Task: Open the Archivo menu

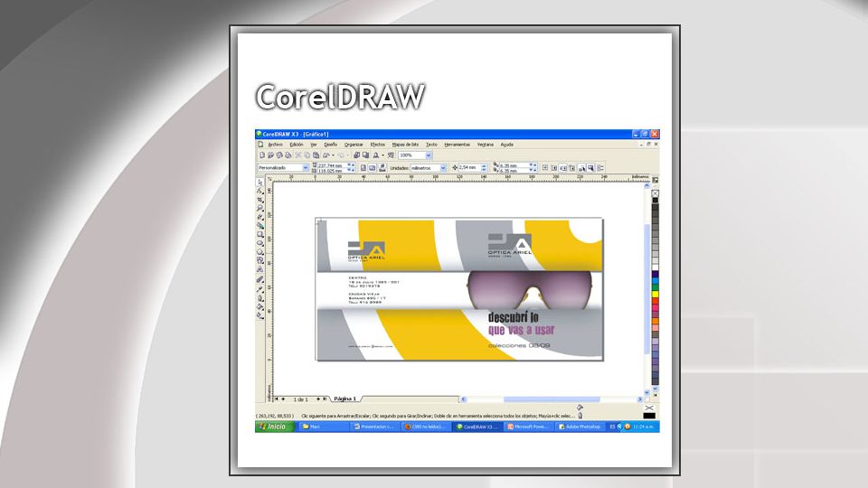Action: point(275,145)
